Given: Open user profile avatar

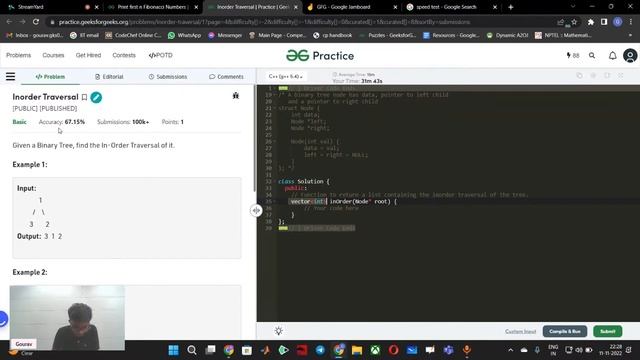Looking at the screenshot, I should 630,56.
